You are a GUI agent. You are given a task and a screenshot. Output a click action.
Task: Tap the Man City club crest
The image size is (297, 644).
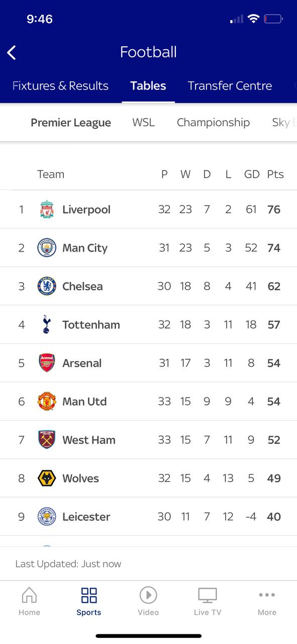tap(47, 248)
